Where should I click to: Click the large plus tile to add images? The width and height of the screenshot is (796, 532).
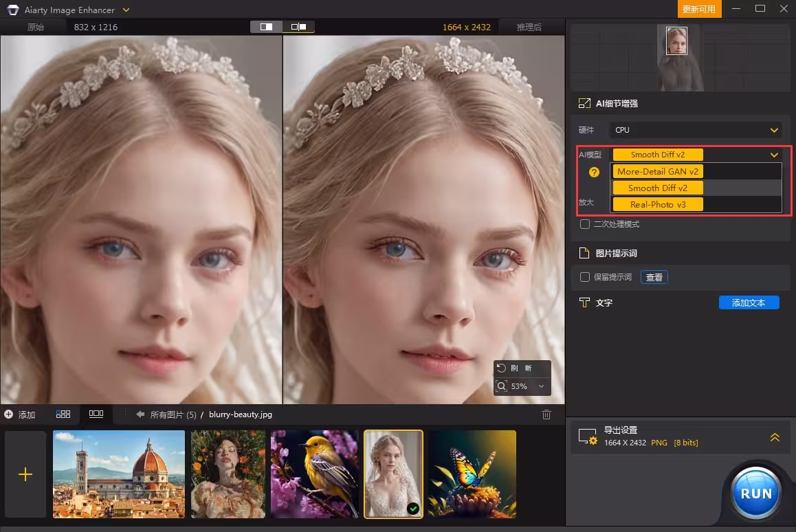tap(25, 475)
